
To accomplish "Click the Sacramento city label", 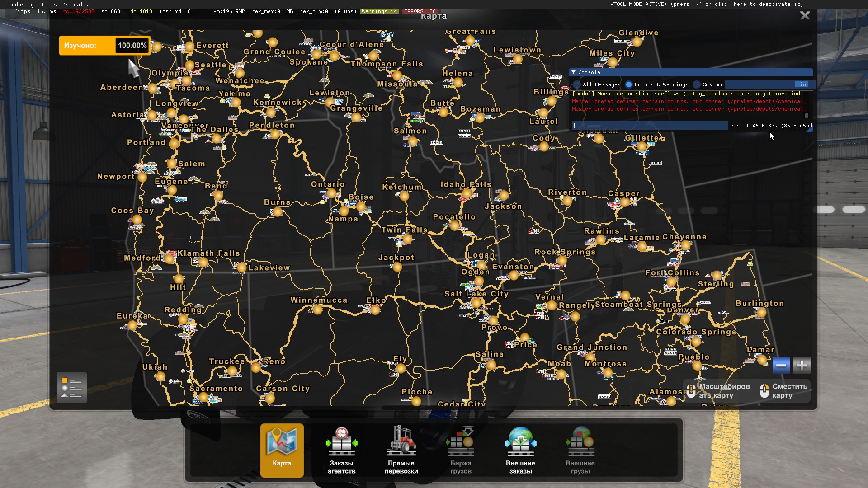I will pos(216,389).
